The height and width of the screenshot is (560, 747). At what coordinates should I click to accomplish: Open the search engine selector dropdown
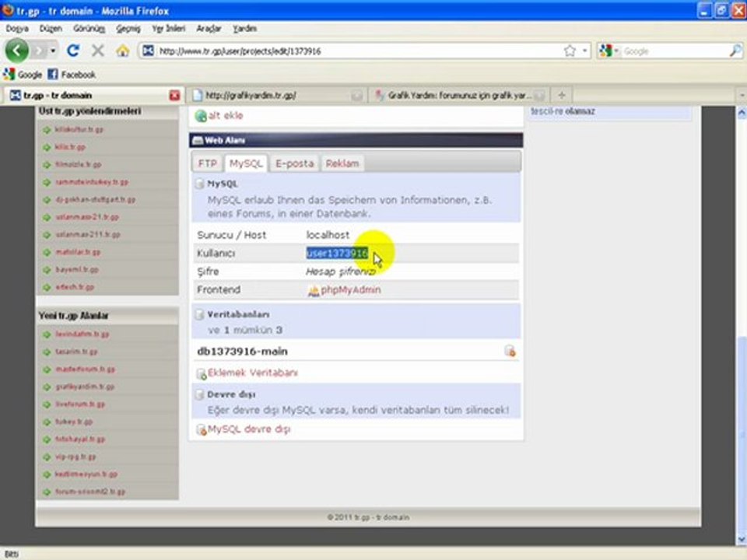point(615,51)
